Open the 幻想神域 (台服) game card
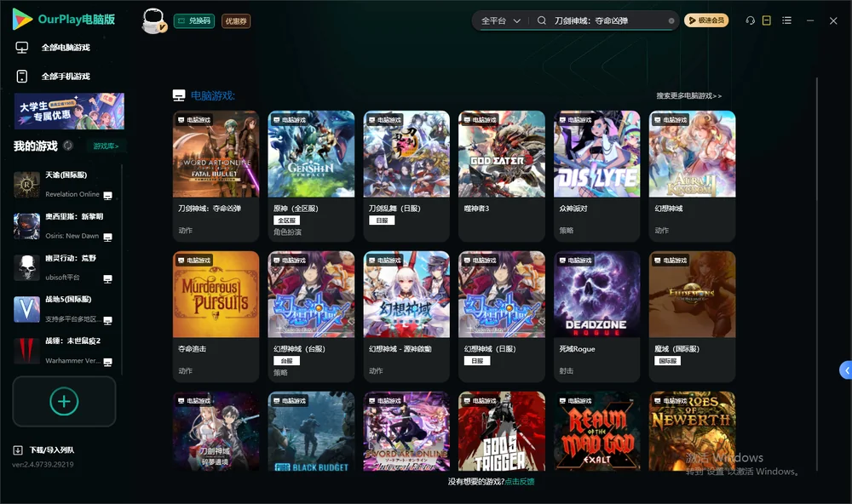852x504 pixels. [311, 317]
